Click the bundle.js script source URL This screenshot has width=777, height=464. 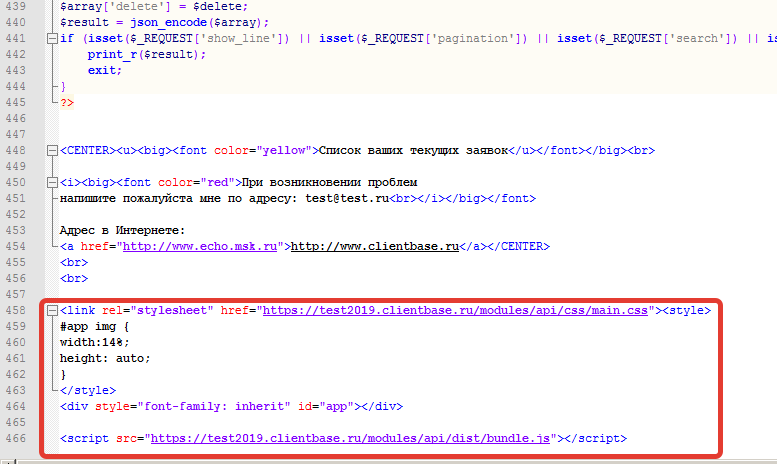click(x=353, y=439)
